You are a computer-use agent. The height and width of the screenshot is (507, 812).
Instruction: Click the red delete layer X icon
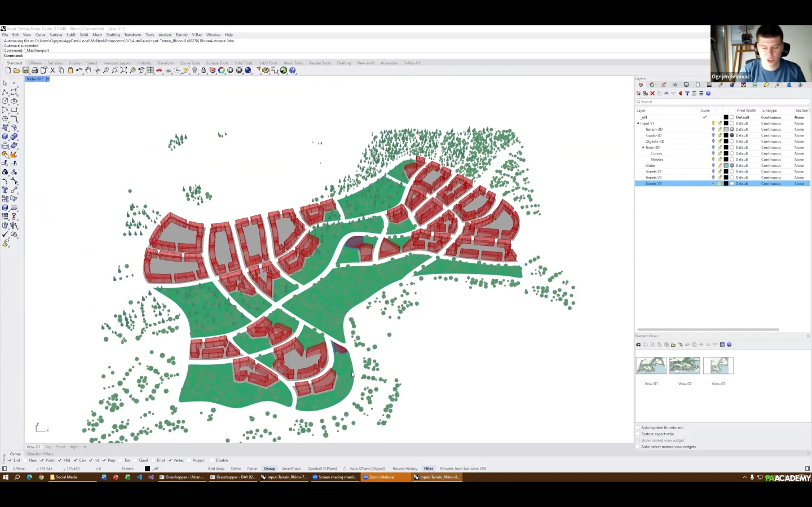pyautogui.click(x=652, y=94)
